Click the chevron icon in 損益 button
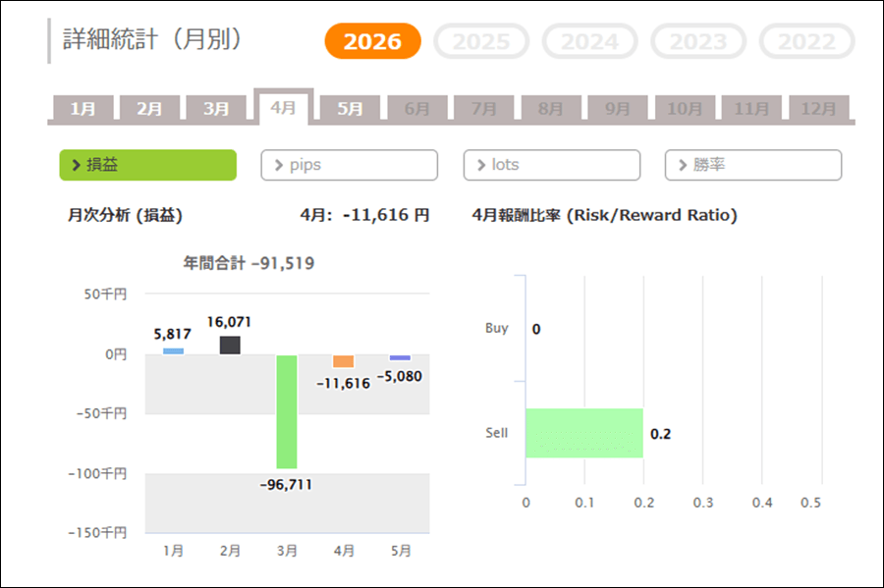884x588 pixels. coord(76,165)
